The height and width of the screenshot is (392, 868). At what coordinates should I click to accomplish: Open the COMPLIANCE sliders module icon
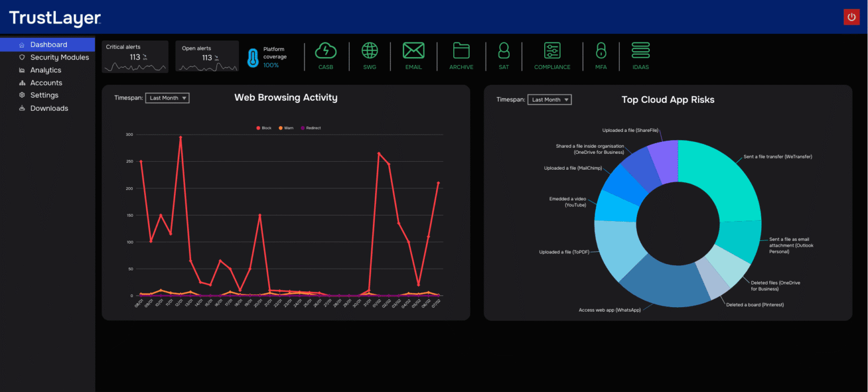(x=552, y=51)
